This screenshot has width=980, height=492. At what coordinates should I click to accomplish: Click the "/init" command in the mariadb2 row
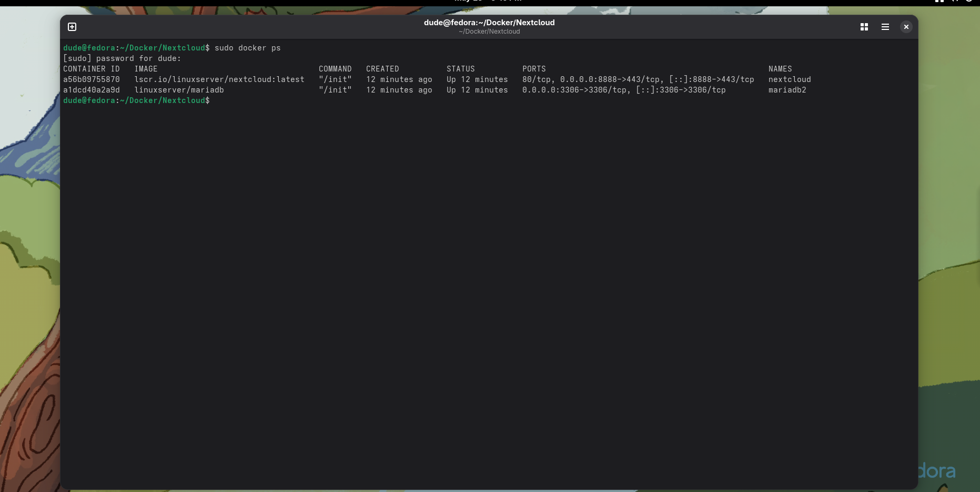click(x=335, y=90)
